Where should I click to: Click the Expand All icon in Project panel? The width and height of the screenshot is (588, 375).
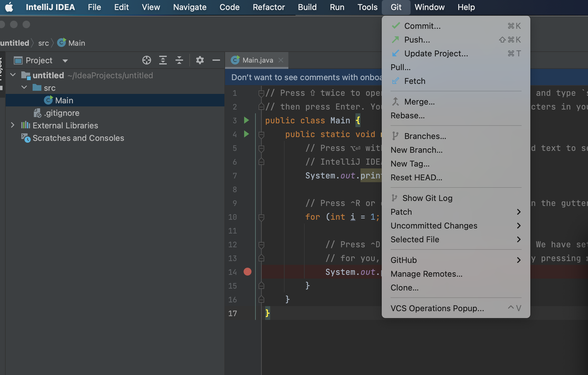pos(163,60)
